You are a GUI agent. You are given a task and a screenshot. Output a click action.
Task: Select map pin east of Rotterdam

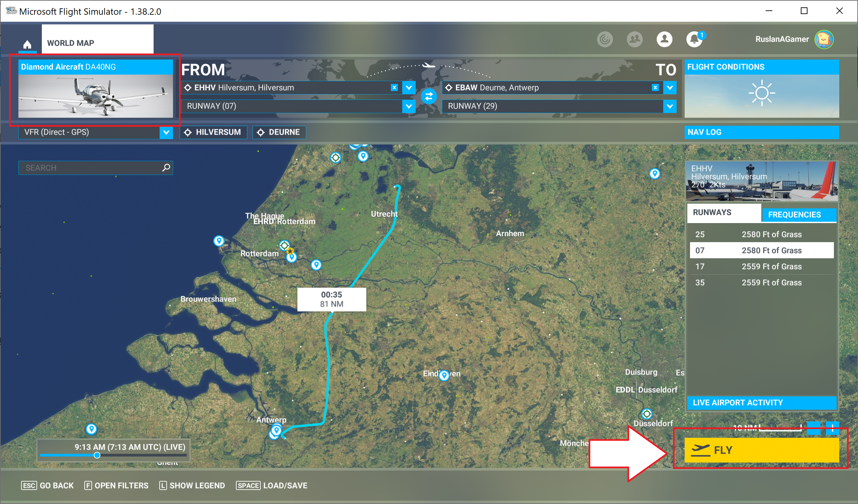click(316, 265)
